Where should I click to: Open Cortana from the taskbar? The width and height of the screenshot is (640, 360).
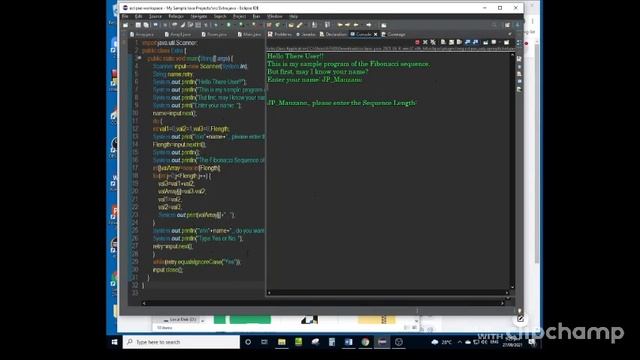point(248,342)
